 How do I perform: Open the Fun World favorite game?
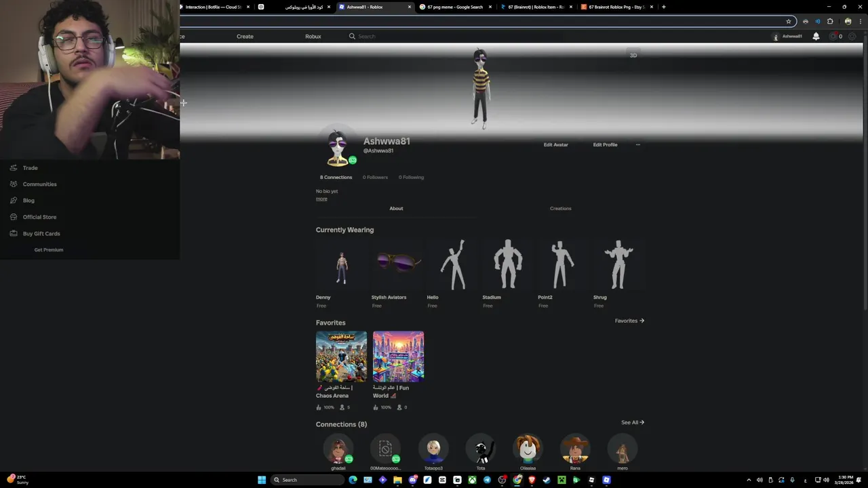click(x=398, y=357)
